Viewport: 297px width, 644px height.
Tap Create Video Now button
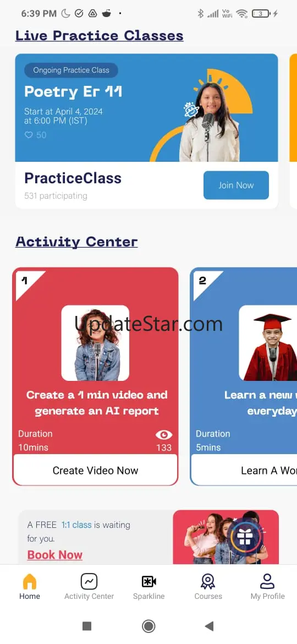tap(95, 470)
